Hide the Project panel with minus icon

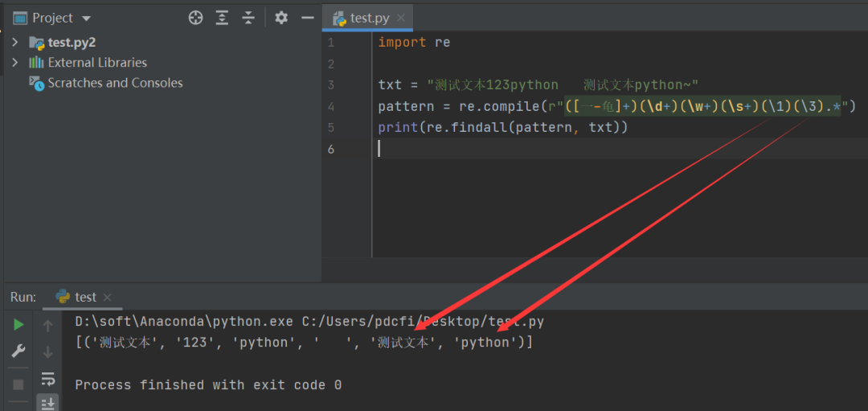[308, 18]
